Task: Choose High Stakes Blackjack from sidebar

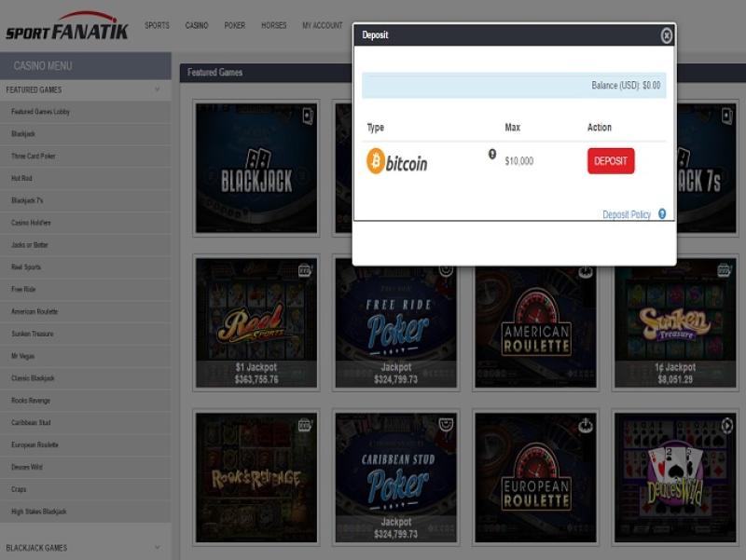Action: (38, 512)
